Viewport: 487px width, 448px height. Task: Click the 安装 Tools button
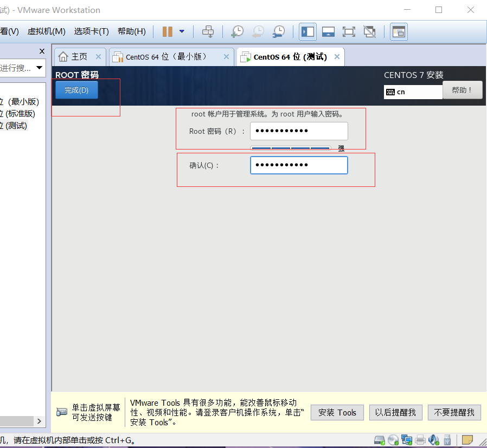coord(337,413)
